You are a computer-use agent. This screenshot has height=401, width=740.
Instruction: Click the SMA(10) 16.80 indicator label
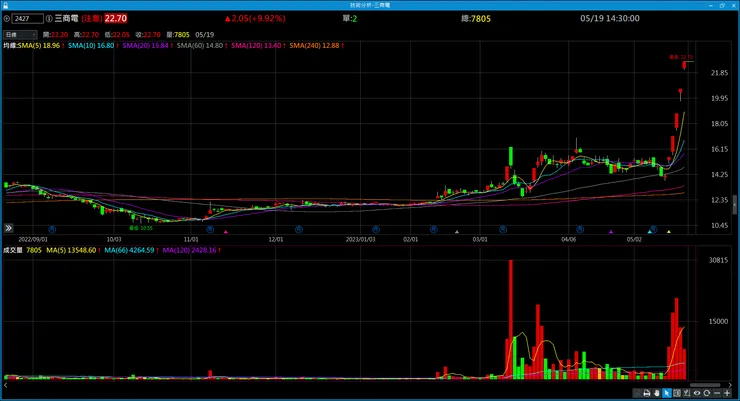pos(91,46)
